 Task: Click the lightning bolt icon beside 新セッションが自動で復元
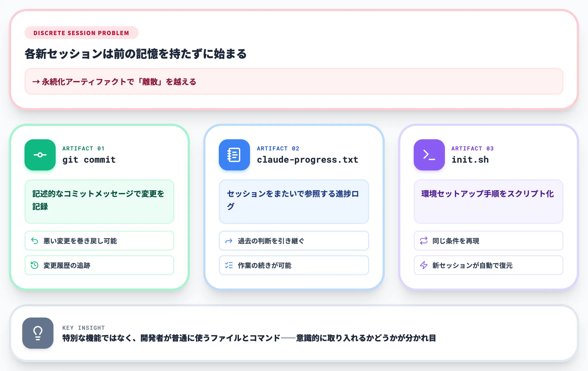424,265
